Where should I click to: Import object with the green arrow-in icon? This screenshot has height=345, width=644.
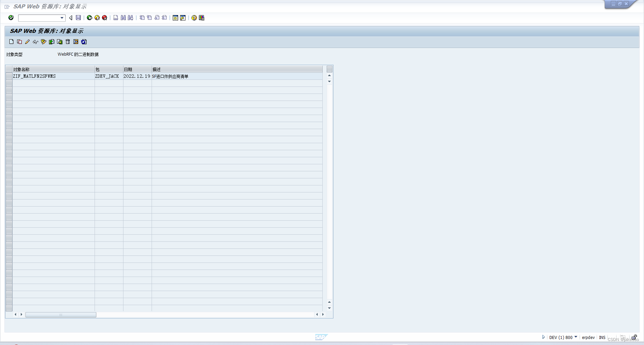click(x=52, y=42)
